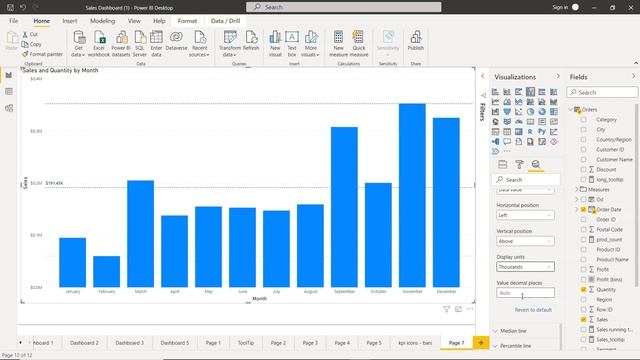Check the Product Name field

[x=583, y=259]
